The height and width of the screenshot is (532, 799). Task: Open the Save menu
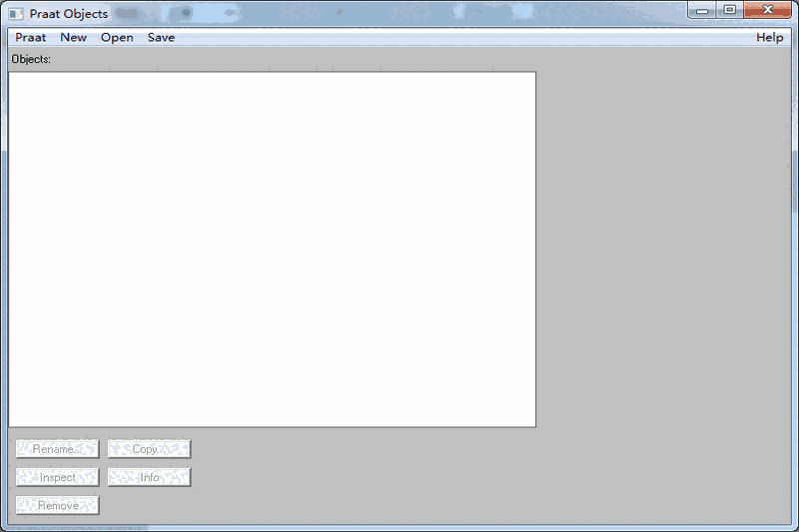pos(161,37)
